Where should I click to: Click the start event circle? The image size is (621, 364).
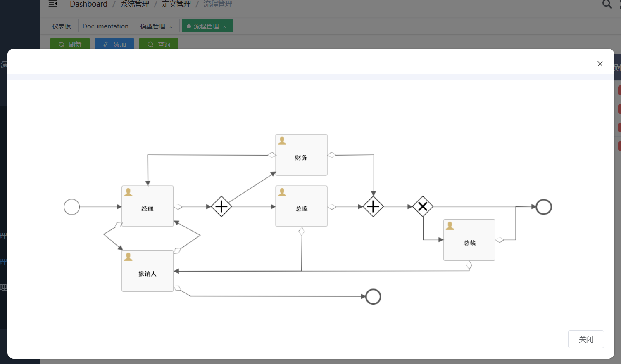click(71, 207)
